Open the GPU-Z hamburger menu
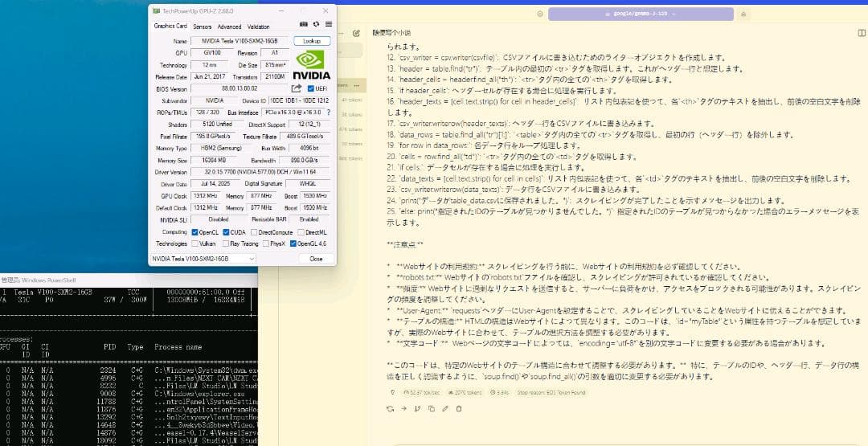The width and height of the screenshot is (868, 446). pyautogui.click(x=329, y=24)
